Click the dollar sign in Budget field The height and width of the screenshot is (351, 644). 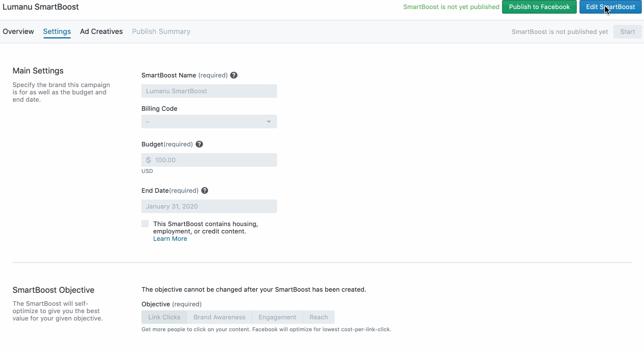pyautogui.click(x=148, y=160)
